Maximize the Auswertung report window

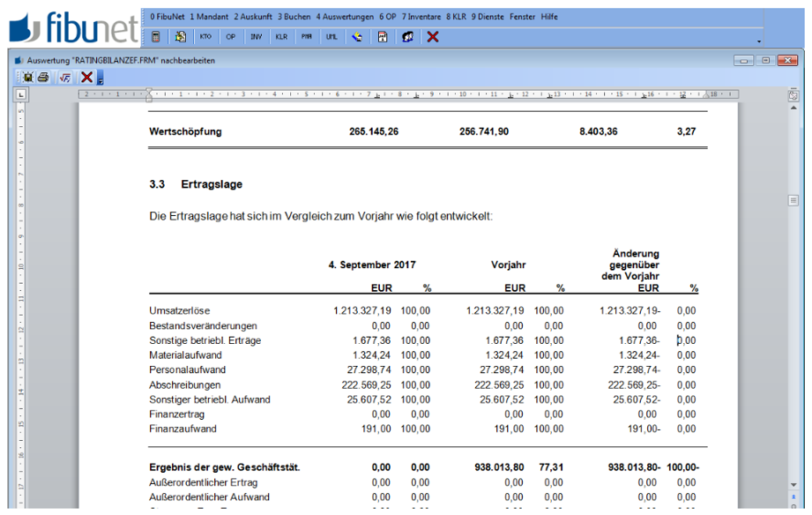[765, 61]
